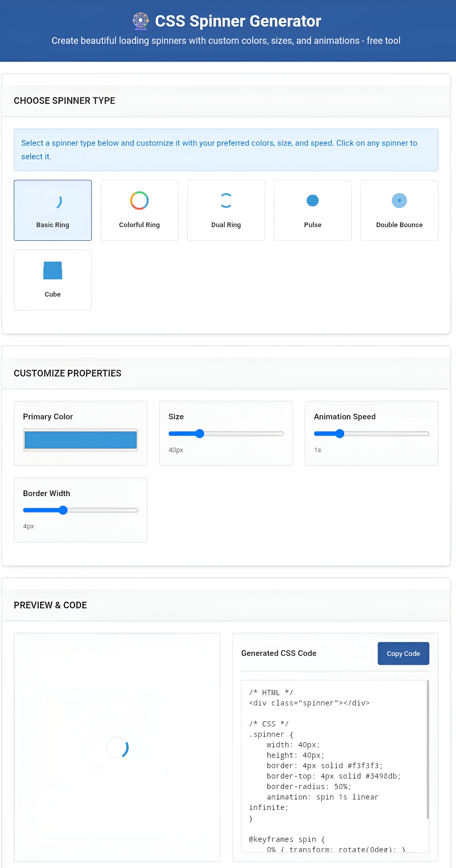Click the Cube label text
The height and width of the screenshot is (868, 456).
coord(52,294)
